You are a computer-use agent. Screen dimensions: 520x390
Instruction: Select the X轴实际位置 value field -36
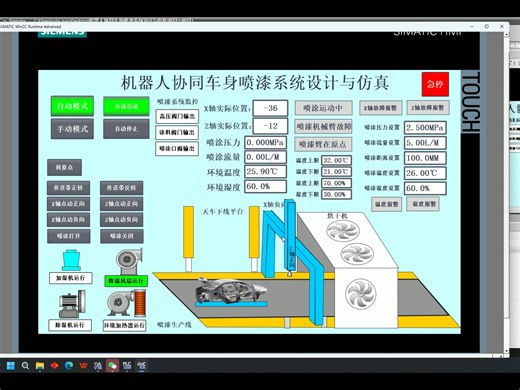(270, 108)
